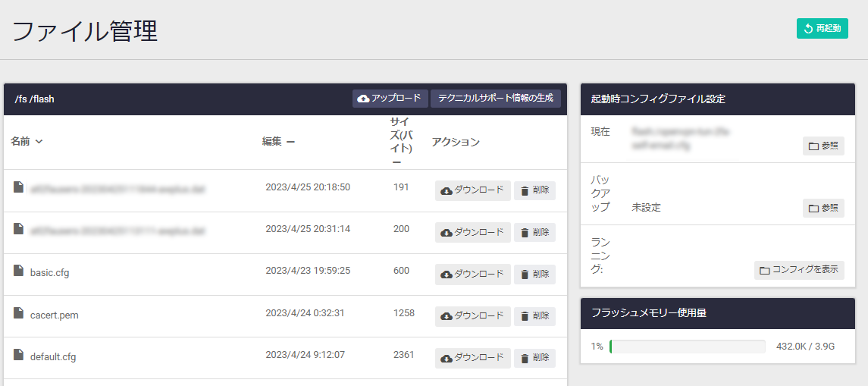Download the file edited at 20:31:14
Image resolution: width=868 pixels, height=386 pixels.
click(x=472, y=232)
